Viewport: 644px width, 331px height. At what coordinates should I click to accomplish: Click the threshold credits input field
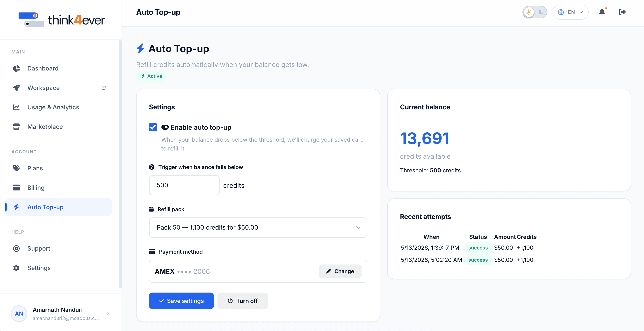point(184,185)
